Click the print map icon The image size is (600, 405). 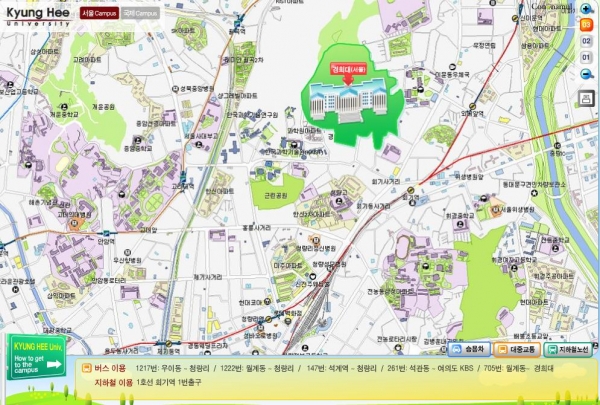[587, 97]
